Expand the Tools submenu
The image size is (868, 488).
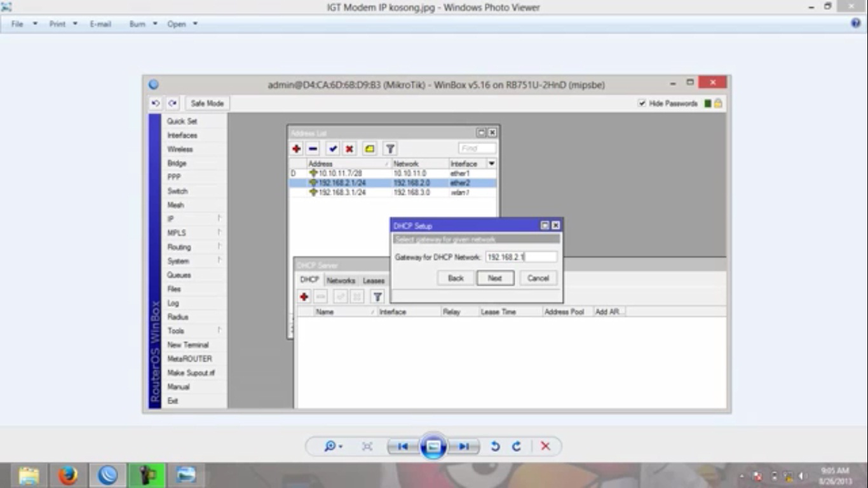click(x=194, y=330)
